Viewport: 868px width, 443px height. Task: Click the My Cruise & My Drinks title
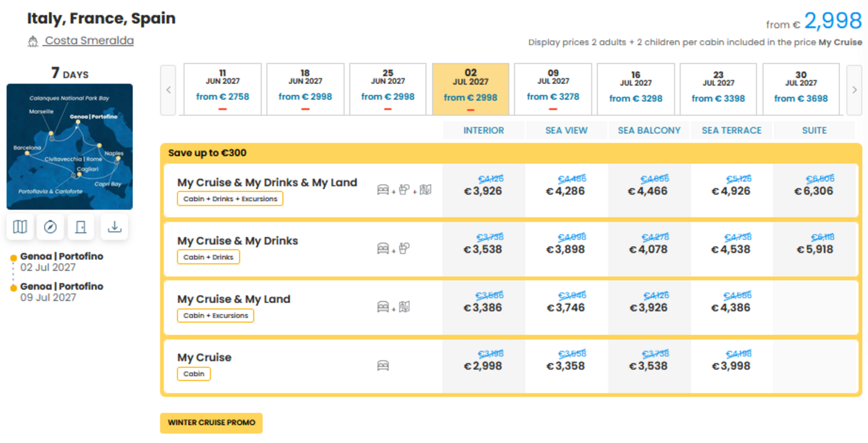click(238, 241)
